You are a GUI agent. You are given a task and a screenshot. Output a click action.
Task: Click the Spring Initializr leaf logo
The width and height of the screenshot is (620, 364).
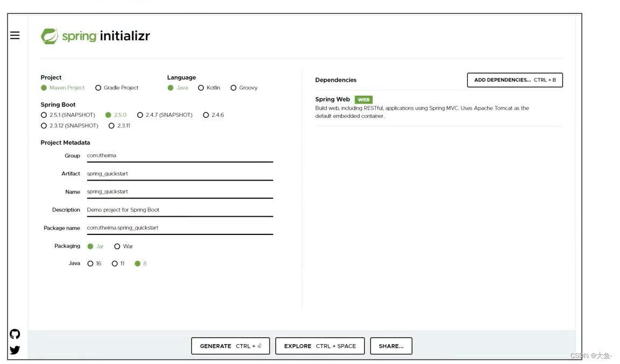point(49,37)
